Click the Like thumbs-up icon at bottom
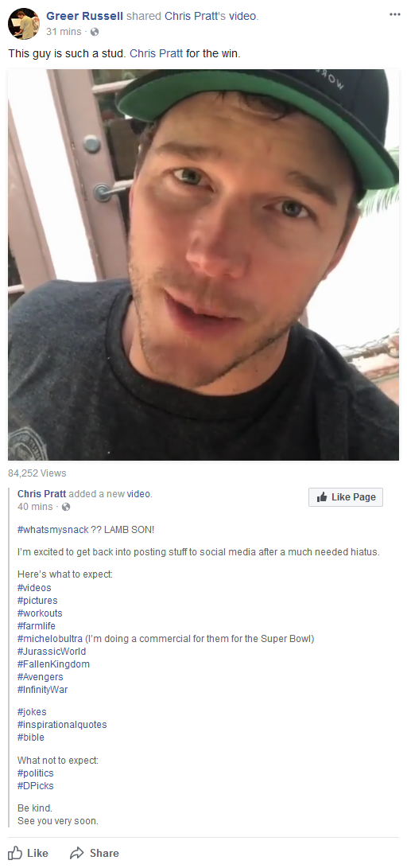 15,853
